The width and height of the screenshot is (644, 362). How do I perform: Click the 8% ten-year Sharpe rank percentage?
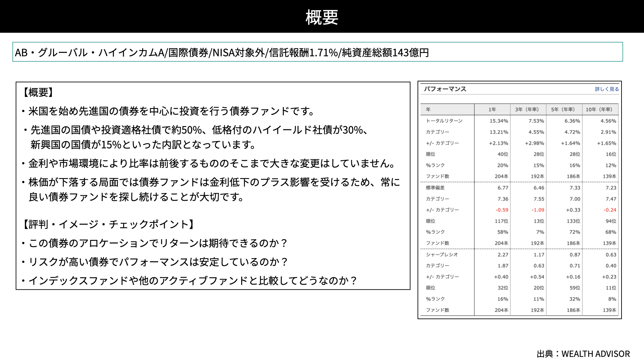click(x=612, y=299)
